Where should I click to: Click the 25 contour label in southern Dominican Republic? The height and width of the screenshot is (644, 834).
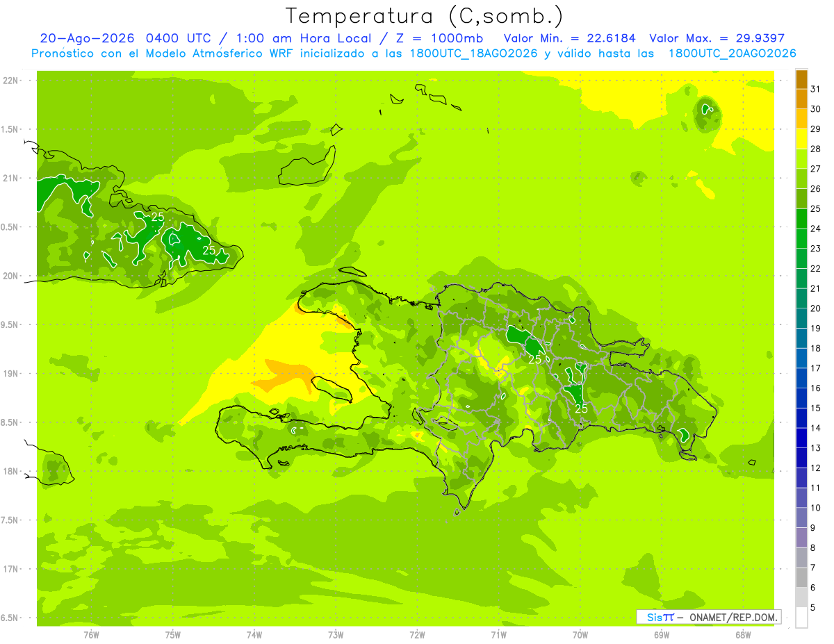tap(582, 408)
